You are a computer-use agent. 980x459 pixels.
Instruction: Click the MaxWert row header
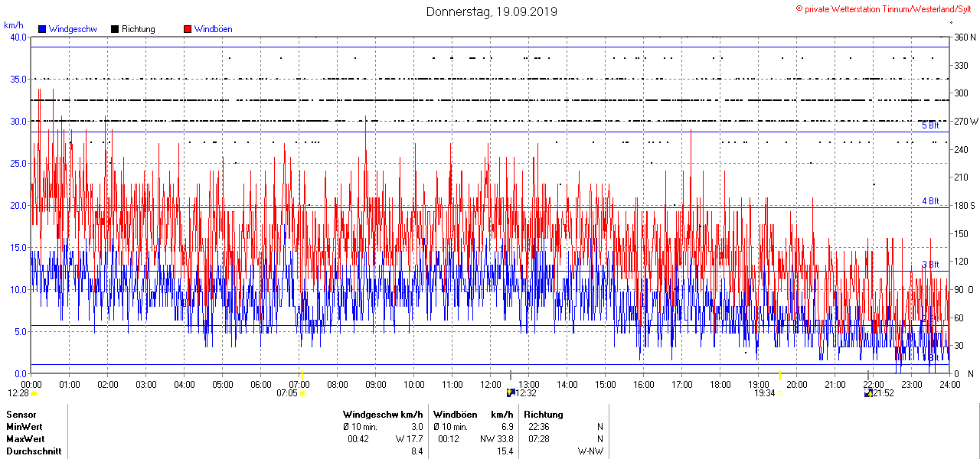click(x=25, y=439)
